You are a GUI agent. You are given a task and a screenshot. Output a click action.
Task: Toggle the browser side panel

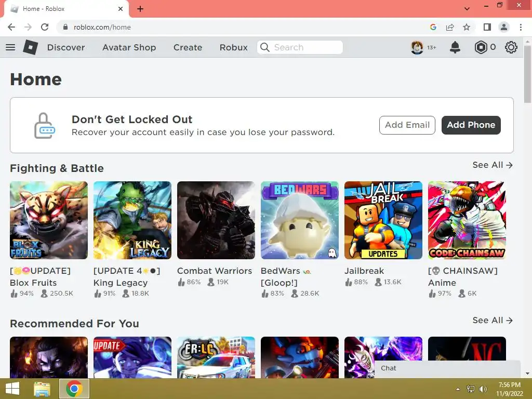click(x=487, y=27)
